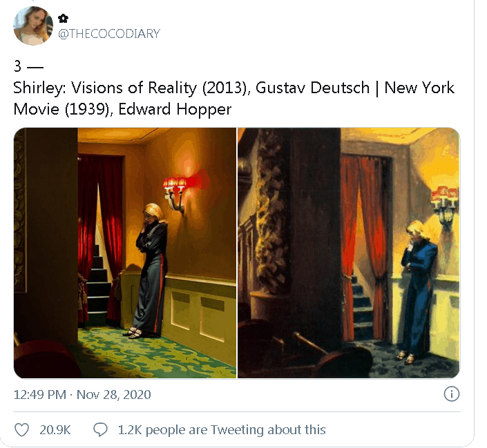Open the 12:49 PM timestamp link
This screenshot has height=448, width=487.
pyautogui.click(x=40, y=395)
